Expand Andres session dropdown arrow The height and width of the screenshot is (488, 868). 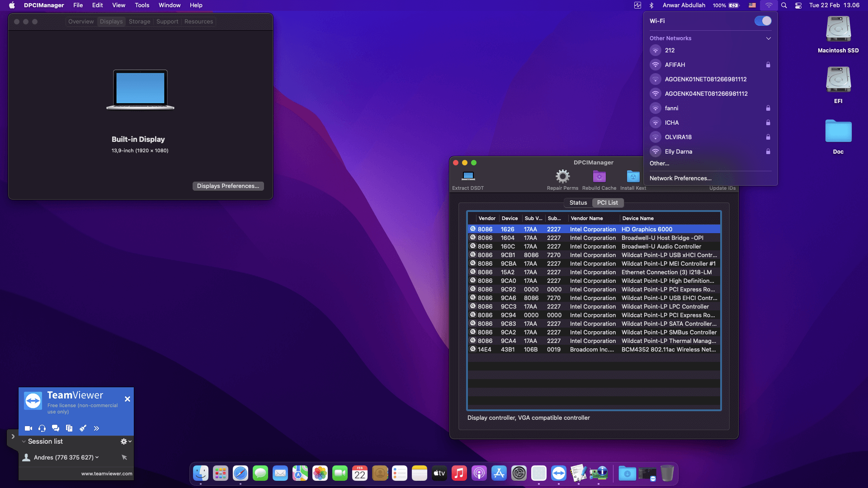tap(97, 457)
